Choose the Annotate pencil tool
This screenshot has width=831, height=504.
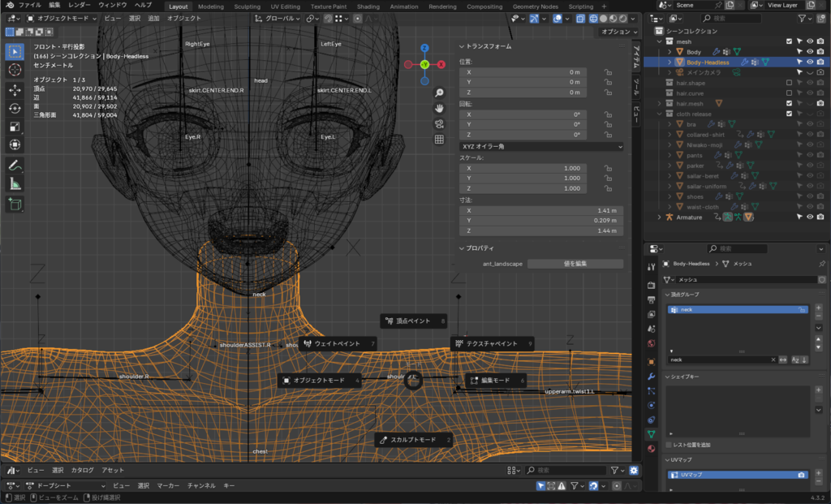15,165
